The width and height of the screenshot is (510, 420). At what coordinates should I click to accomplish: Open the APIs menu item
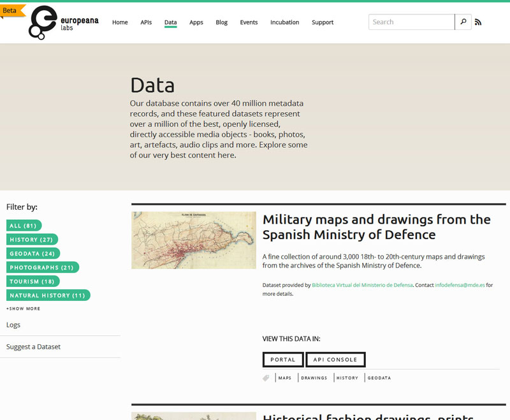tap(146, 22)
